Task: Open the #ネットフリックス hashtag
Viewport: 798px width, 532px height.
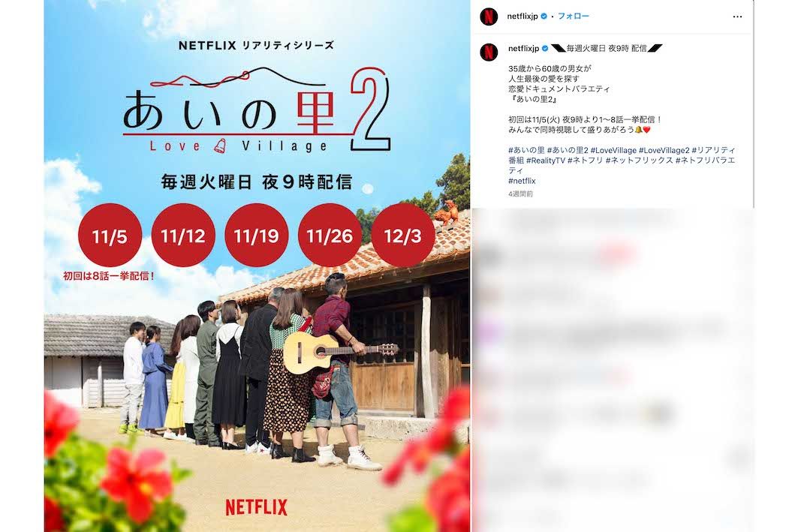Action: [639, 161]
